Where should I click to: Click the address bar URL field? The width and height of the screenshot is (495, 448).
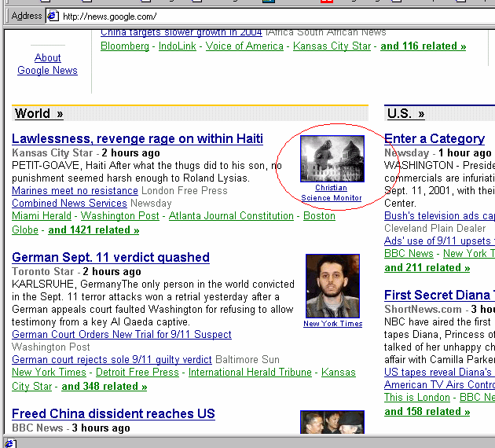[x=271, y=16]
